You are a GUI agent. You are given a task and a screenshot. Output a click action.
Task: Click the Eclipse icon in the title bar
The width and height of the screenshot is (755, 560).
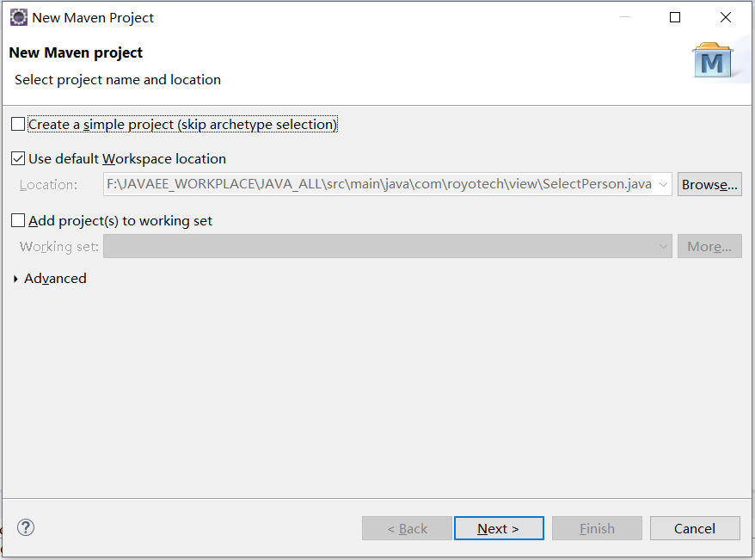point(18,18)
